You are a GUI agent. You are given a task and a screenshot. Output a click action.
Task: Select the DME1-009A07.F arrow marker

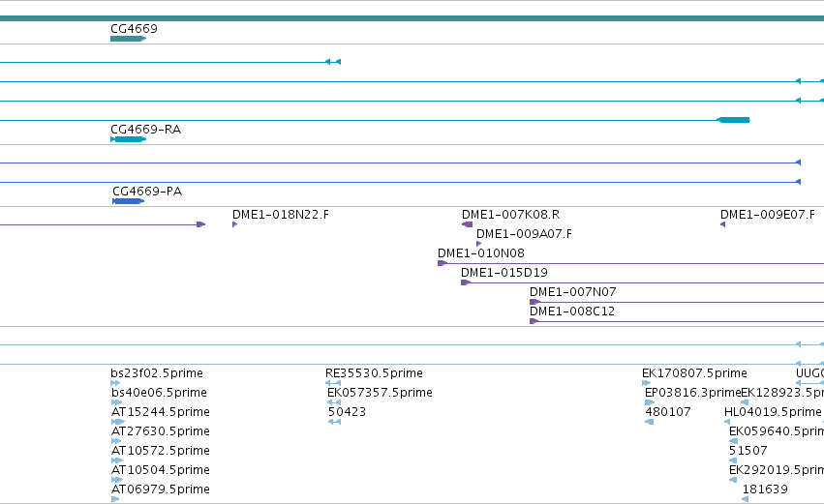click(x=478, y=244)
